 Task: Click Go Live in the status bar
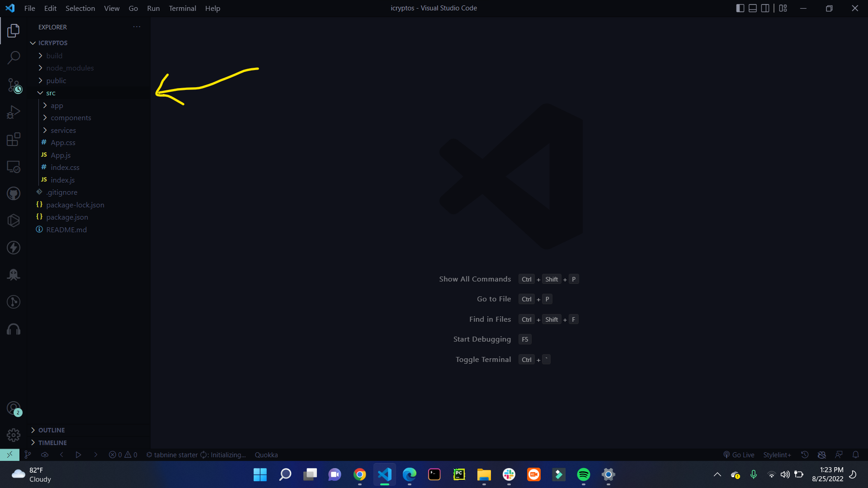click(739, 455)
